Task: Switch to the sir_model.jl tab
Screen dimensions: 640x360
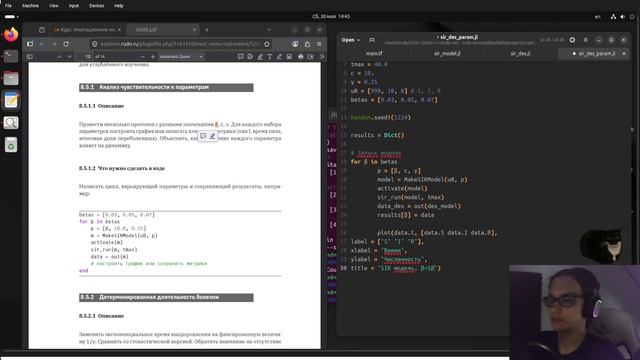Action: pyautogui.click(x=447, y=53)
